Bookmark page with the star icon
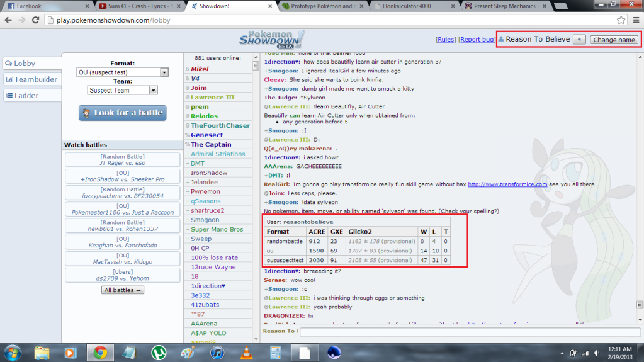The width and height of the screenshot is (644, 362). [x=621, y=20]
